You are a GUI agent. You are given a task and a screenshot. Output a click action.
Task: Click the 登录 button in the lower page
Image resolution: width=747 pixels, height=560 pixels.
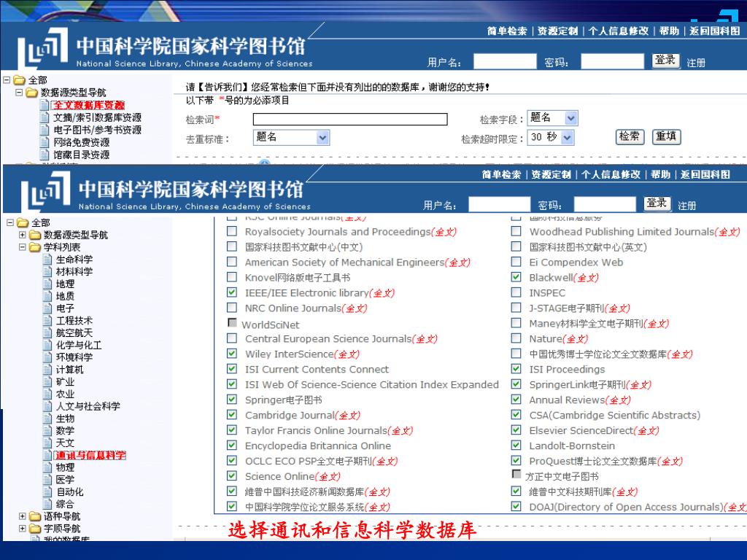pyautogui.click(x=657, y=203)
